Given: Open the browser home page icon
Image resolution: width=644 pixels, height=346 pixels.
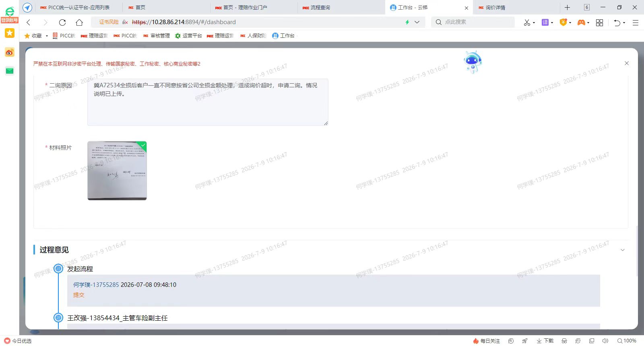Looking at the screenshot, I should tap(79, 23).
